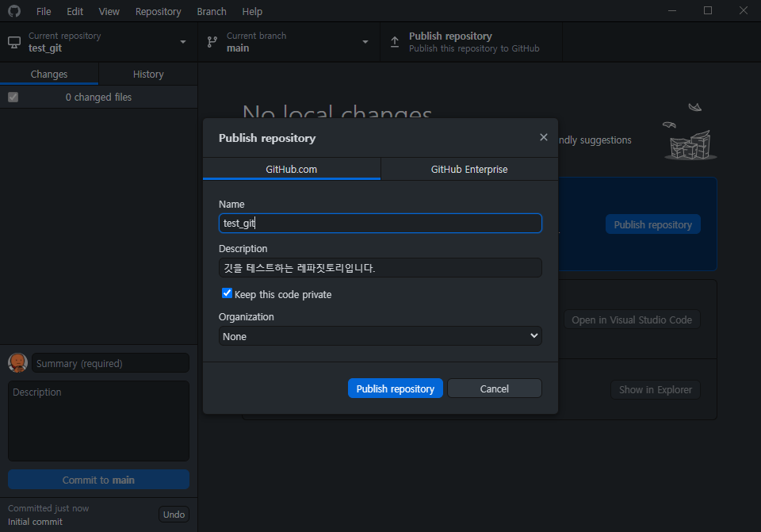Open the Branch menu
The image size is (761, 532).
tap(212, 11)
